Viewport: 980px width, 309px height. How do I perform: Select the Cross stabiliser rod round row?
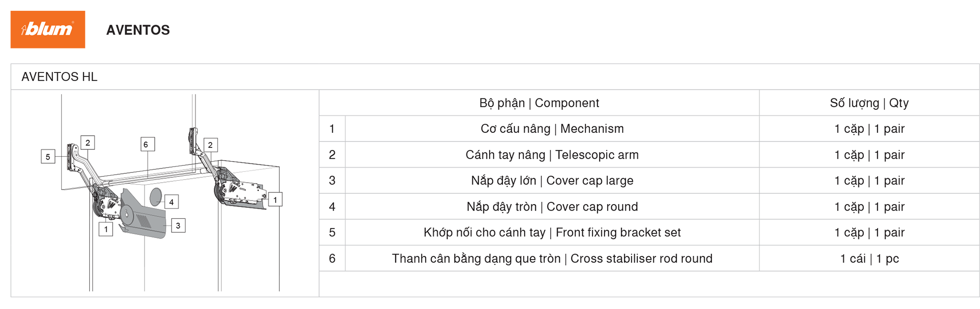649,259
